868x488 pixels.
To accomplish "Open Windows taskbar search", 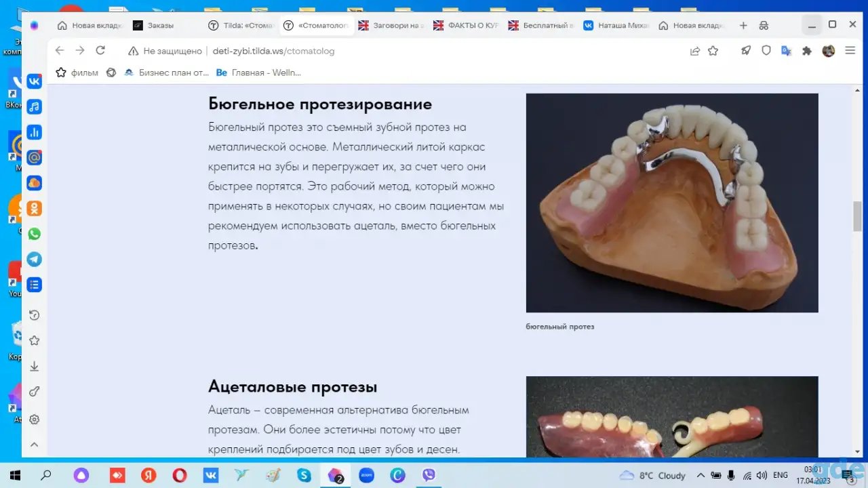I will click(46, 475).
